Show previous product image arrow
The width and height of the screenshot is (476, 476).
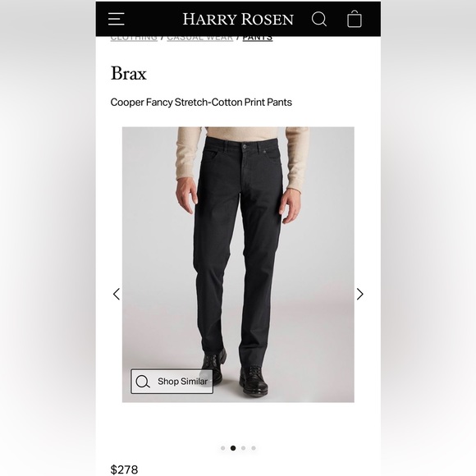117,294
